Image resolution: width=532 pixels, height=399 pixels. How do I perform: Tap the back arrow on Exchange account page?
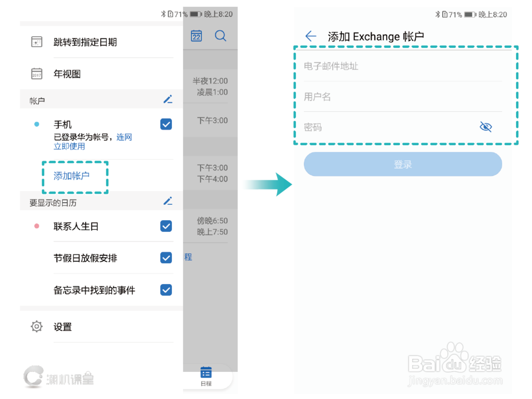click(x=311, y=36)
